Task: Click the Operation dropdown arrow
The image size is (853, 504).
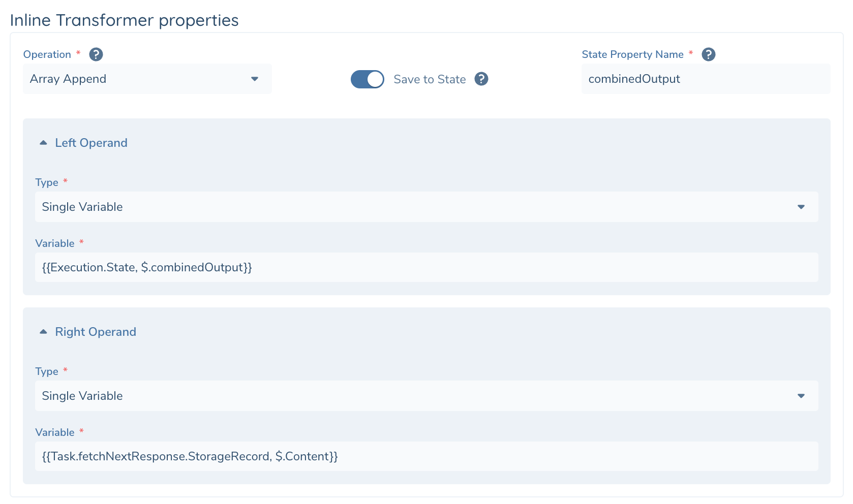Action: tap(255, 79)
